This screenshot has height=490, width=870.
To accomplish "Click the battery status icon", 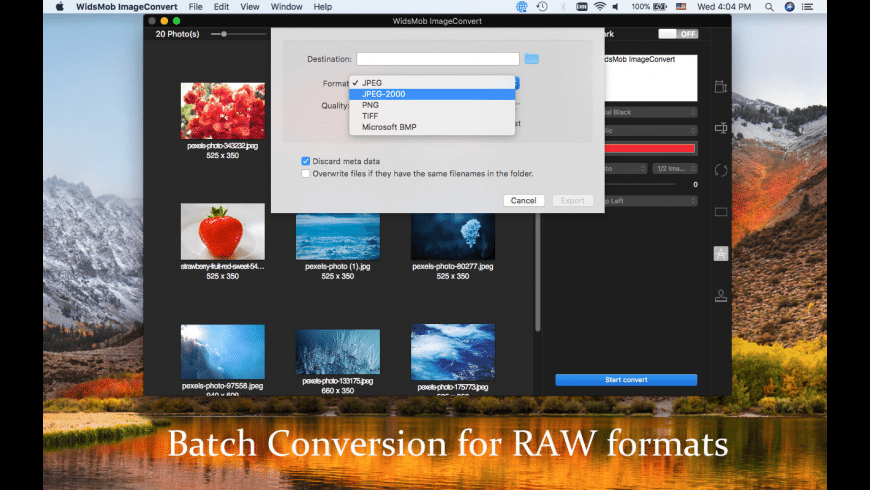I will tap(660, 7).
